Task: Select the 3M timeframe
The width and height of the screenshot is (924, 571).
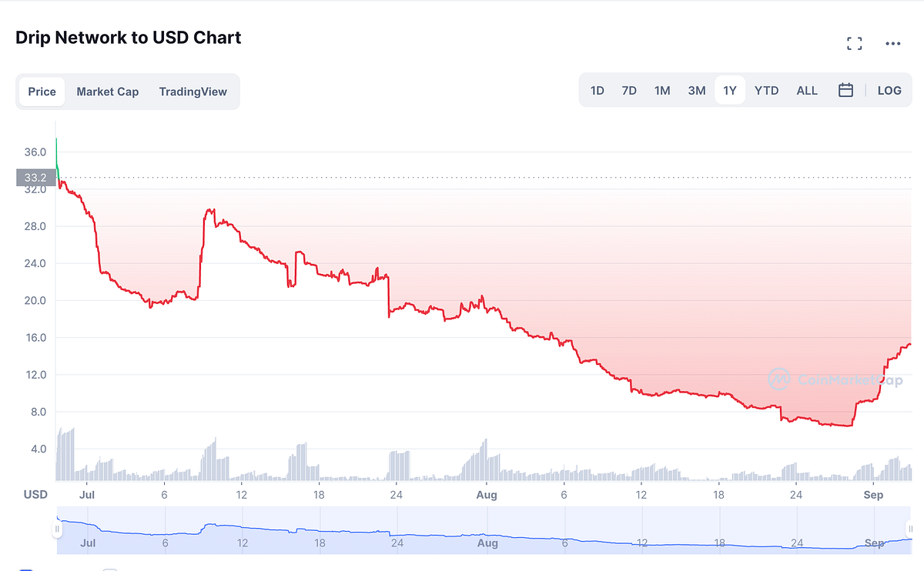Action: point(696,90)
